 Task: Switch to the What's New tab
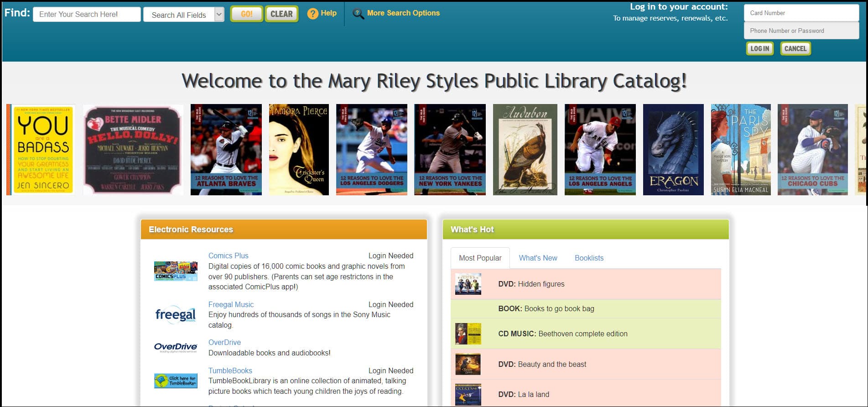[538, 258]
